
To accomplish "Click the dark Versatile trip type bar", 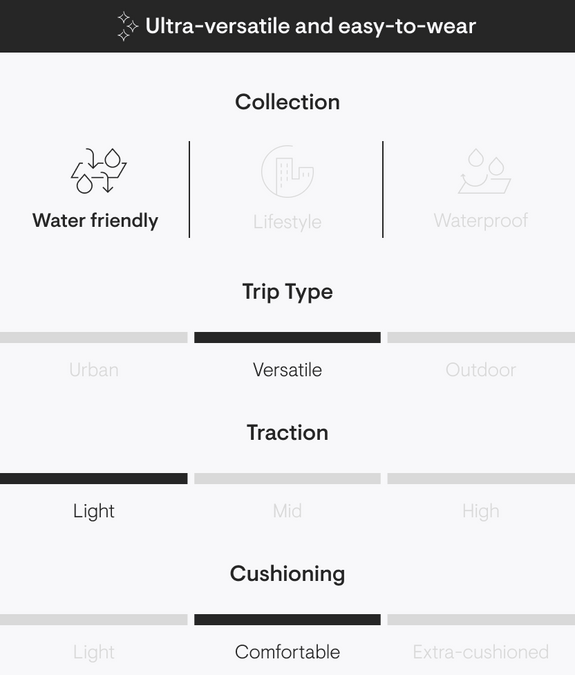I will click(x=288, y=338).
